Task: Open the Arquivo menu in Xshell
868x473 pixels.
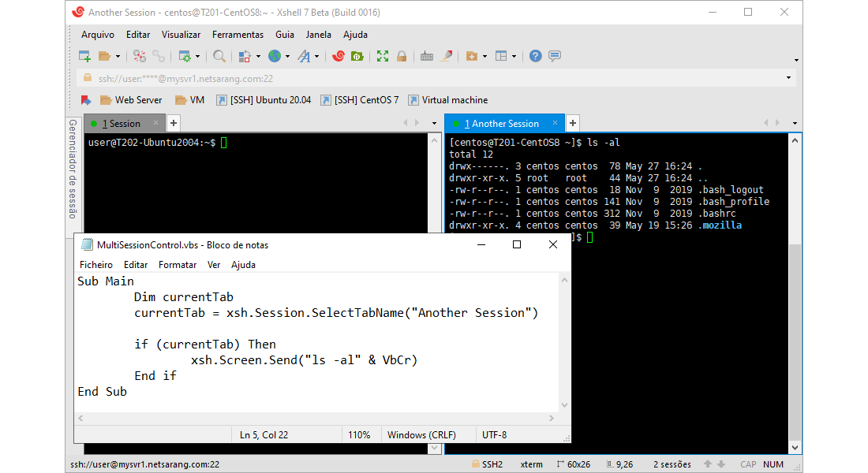Action: coord(98,35)
